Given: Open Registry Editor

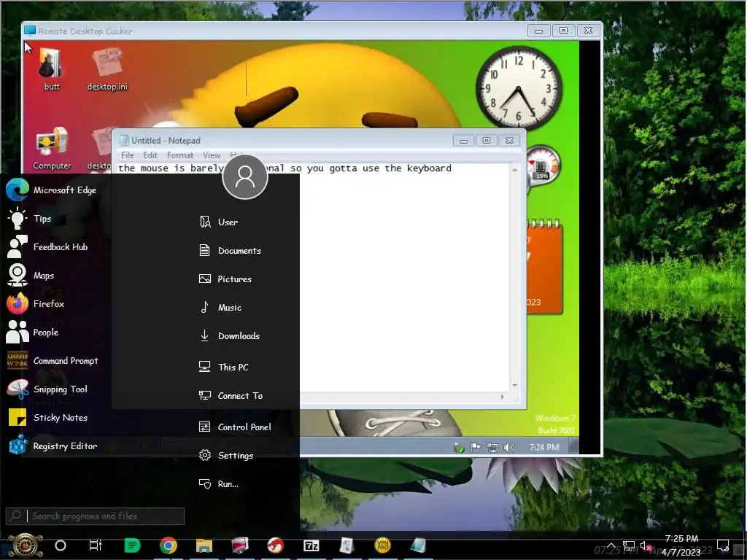Looking at the screenshot, I should tap(52, 446).
